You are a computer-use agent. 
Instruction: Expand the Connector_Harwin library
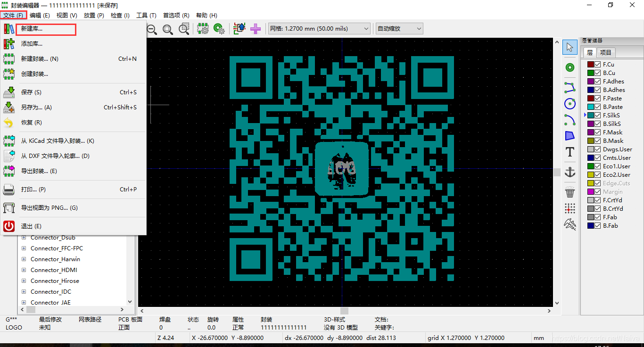[x=24, y=259]
